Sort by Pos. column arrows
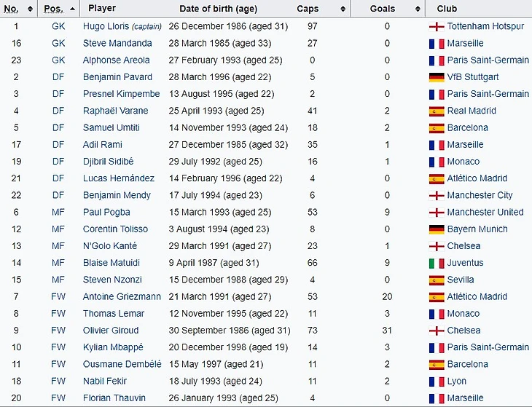 coord(72,9)
